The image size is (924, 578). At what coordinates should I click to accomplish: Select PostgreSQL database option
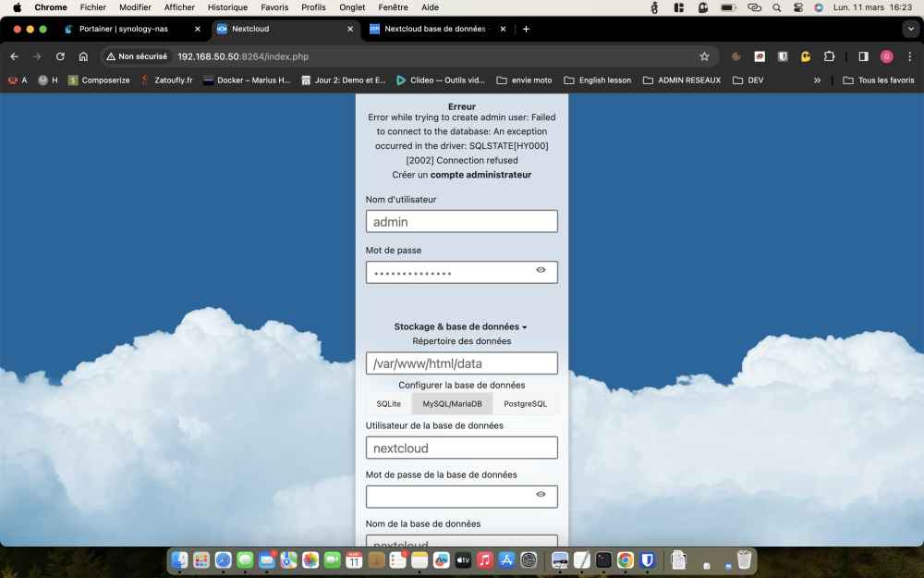click(x=525, y=404)
